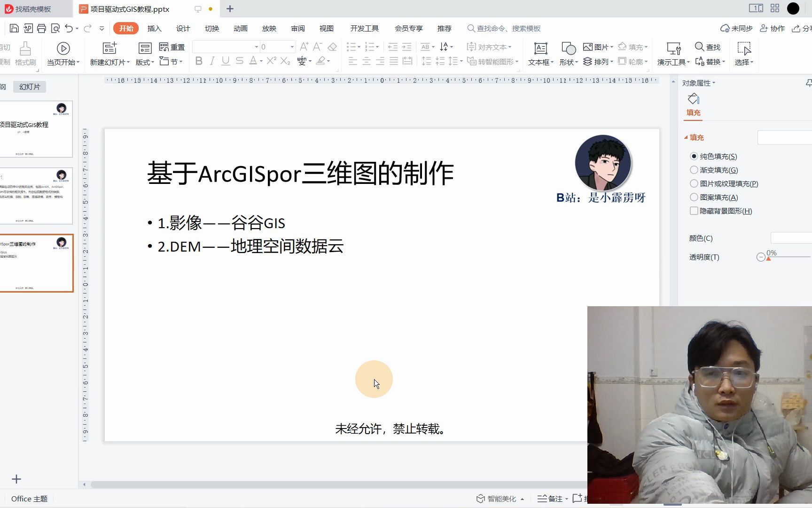Open the Transitions 切换 ribbon tab
Screen dimensions: 812x508
(x=212, y=28)
